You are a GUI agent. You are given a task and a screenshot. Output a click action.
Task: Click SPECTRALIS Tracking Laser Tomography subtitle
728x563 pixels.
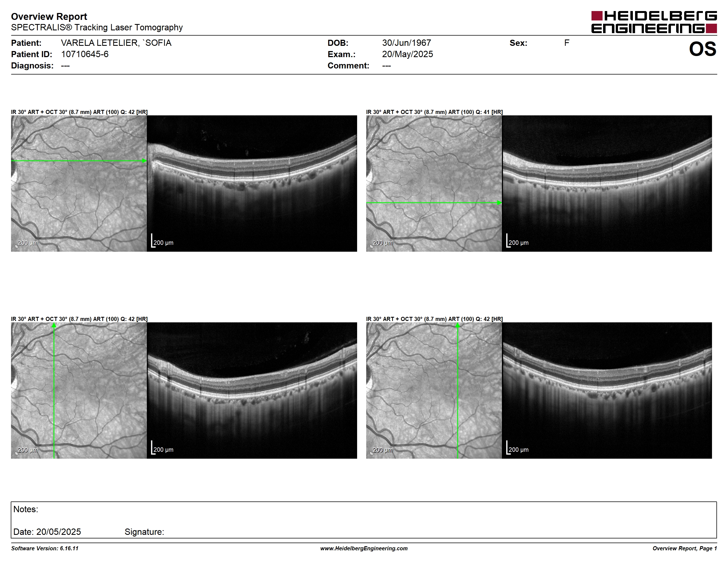(x=97, y=27)
